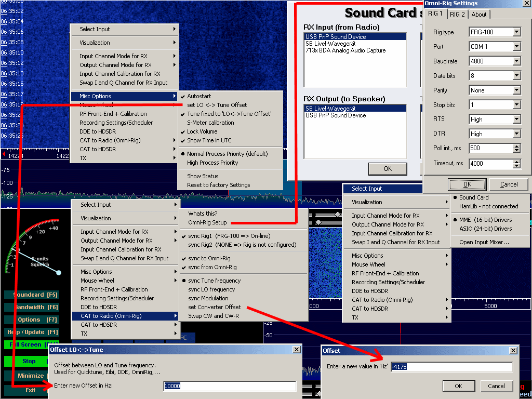The width and height of the screenshot is (532, 399).
Task: Click the squelch knob on the S-meter
Action: pos(58,272)
